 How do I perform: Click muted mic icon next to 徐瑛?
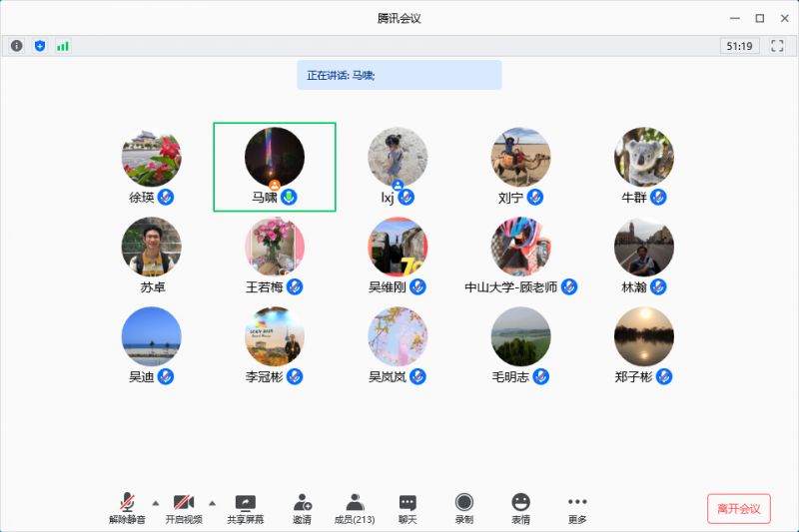167,198
